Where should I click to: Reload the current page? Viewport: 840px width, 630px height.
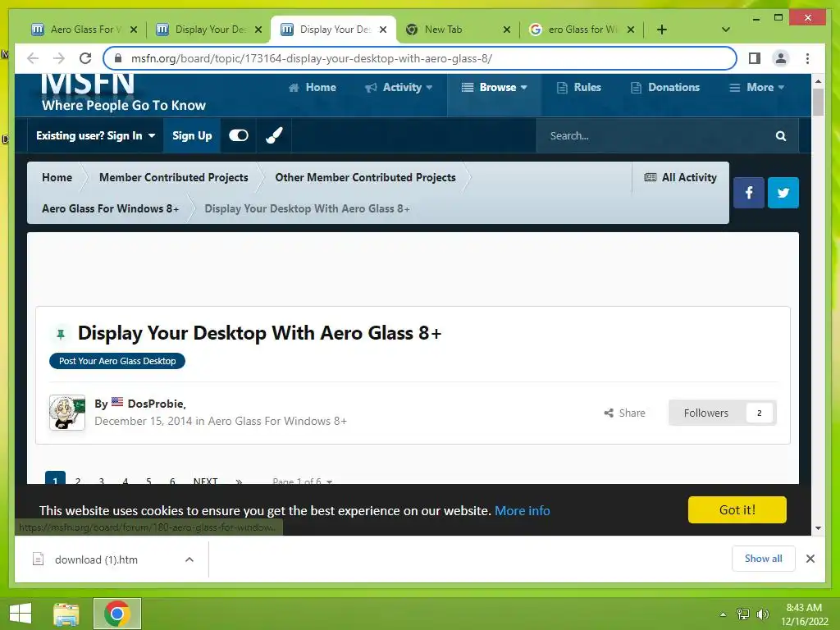click(x=85, y=58)
